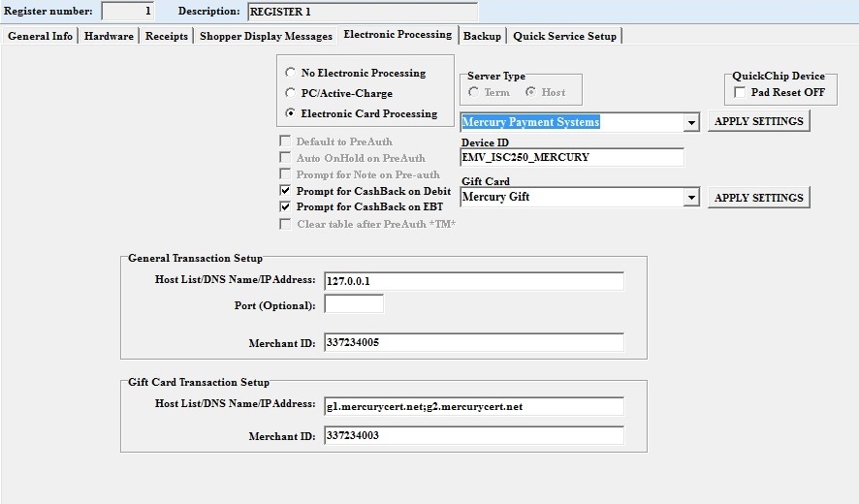Image resolution: width=859 pixels, height=504 pixels.
Task: Enable the Pad Reset OFF checkbox
Action: 741,92
